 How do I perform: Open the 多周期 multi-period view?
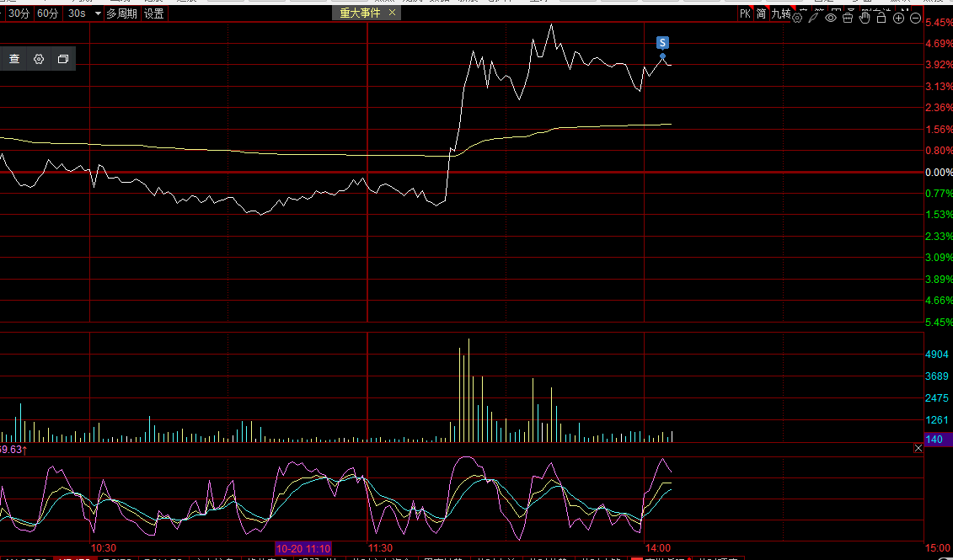tap(121, 13)
